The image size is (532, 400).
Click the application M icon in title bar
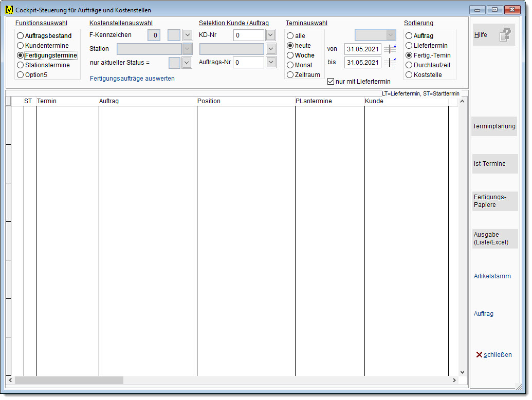pyautogui.click(x=9, y=10)
